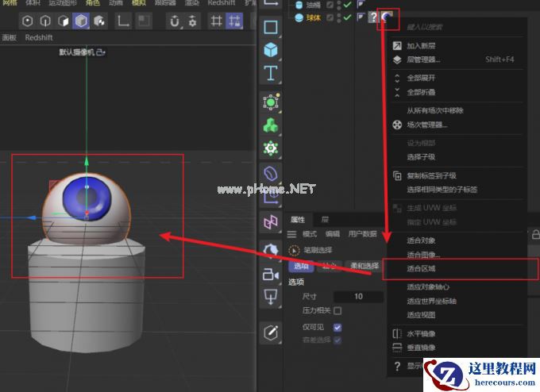This screenshot has height=392, width=540.
Task: Open the 用户数据 user data menu
Action: tap(362, 234)
